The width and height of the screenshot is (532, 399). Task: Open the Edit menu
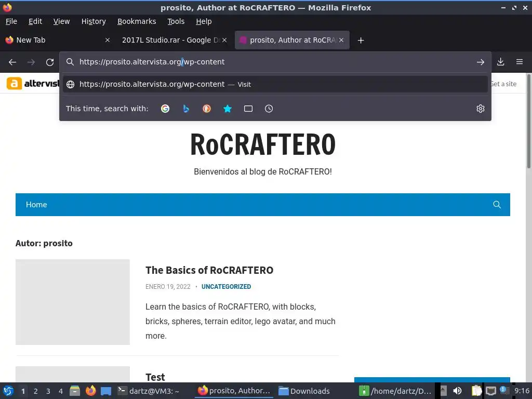tap(35, 21)
